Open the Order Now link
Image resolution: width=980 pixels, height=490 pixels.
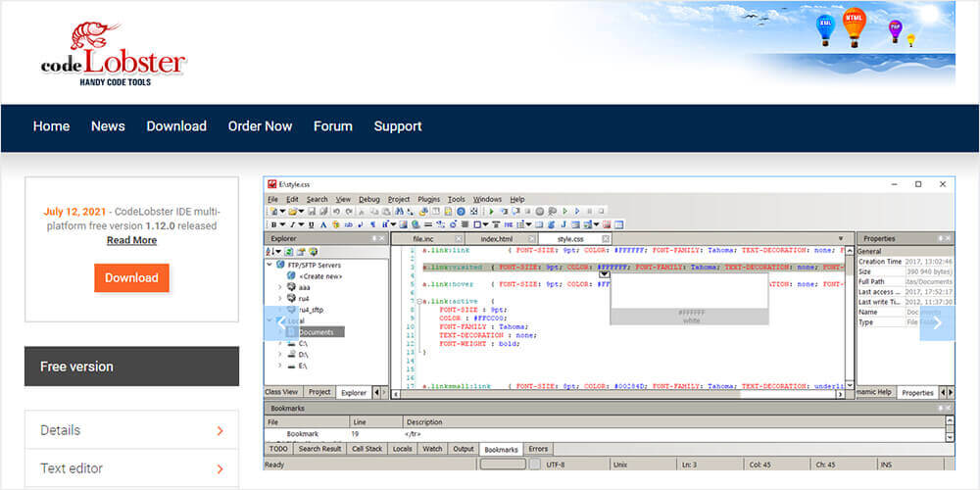(260, 126)
